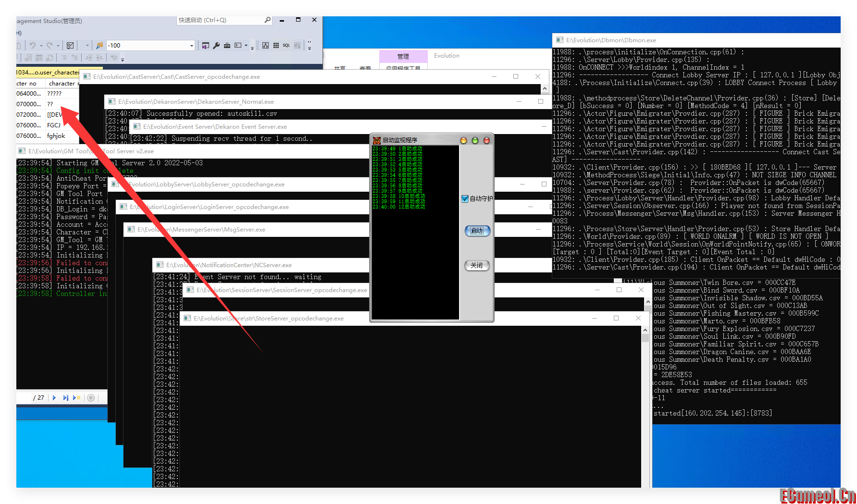Click the undo arrow in toolbar
Viewport: 857px width, 504px height.
pos(32,46)
